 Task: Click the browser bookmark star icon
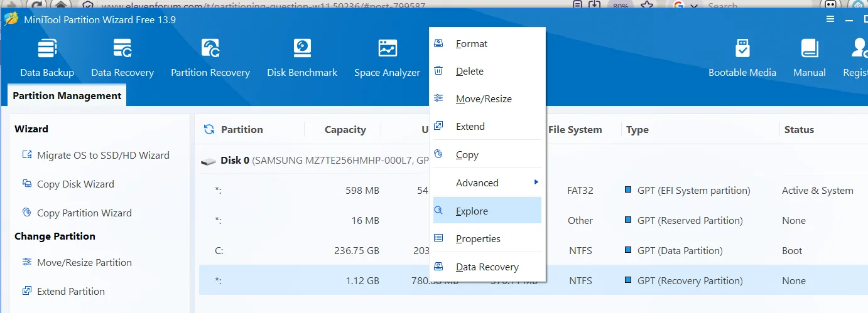pyautogui.click(x=647, y=5)
